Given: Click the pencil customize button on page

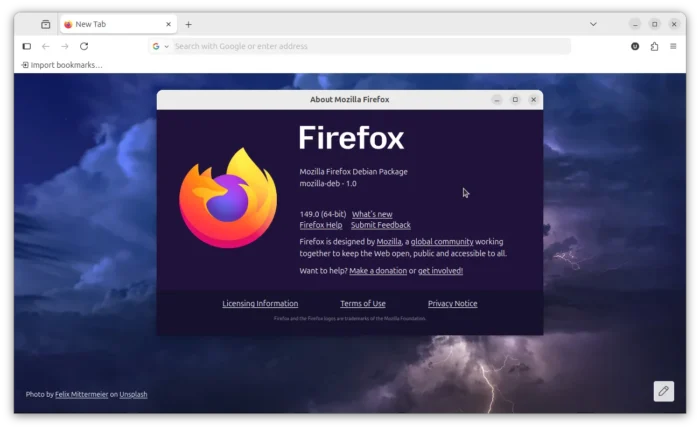Looking at the screenshot, I should click(663, 391).
